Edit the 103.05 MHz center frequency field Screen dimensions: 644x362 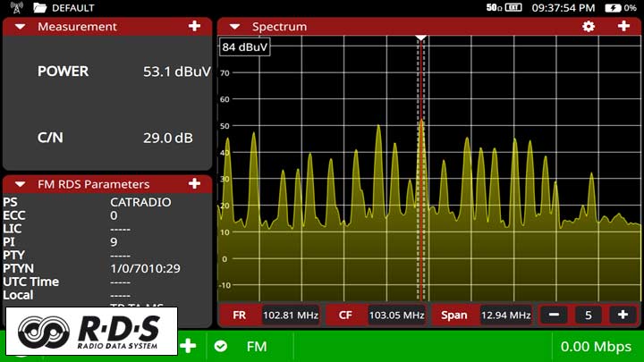(396, 316)
